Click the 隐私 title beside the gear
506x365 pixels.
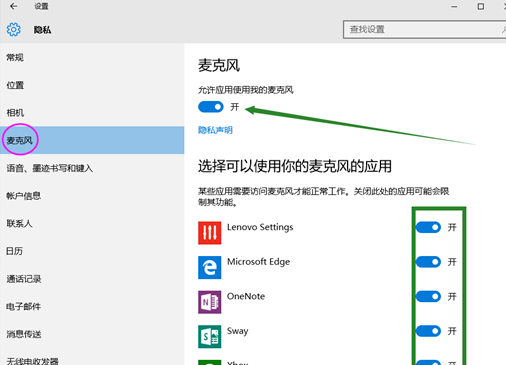coord(42,30)
